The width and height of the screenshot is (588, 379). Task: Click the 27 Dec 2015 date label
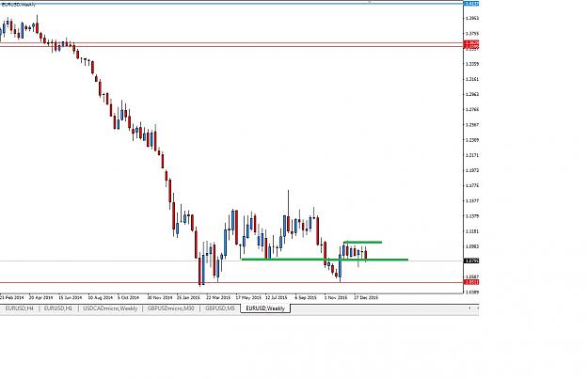click(366, 298)
